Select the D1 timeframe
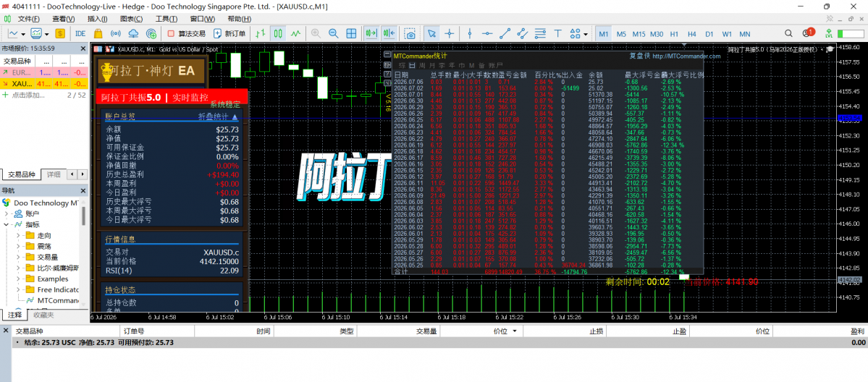Viewport: 868px width, 382px height. coord(709,34)
